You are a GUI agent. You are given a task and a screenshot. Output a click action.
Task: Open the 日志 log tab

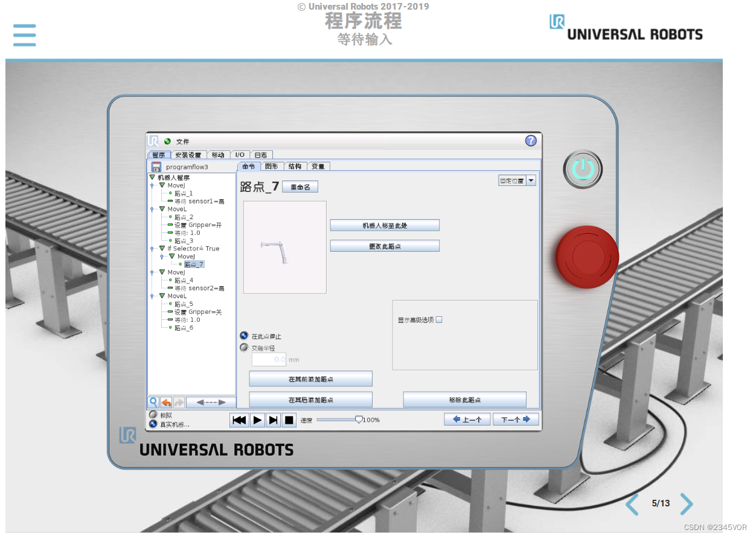[x=261, y=155]
